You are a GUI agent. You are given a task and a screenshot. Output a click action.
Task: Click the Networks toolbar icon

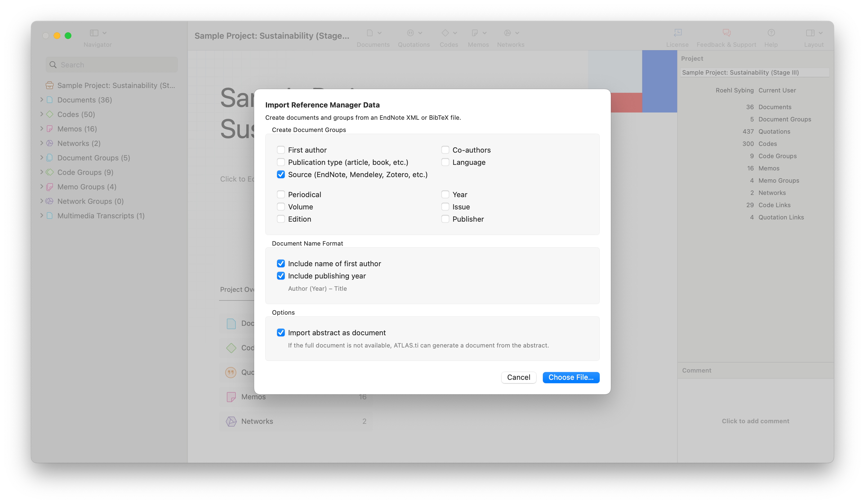click(x=507, y=33)
